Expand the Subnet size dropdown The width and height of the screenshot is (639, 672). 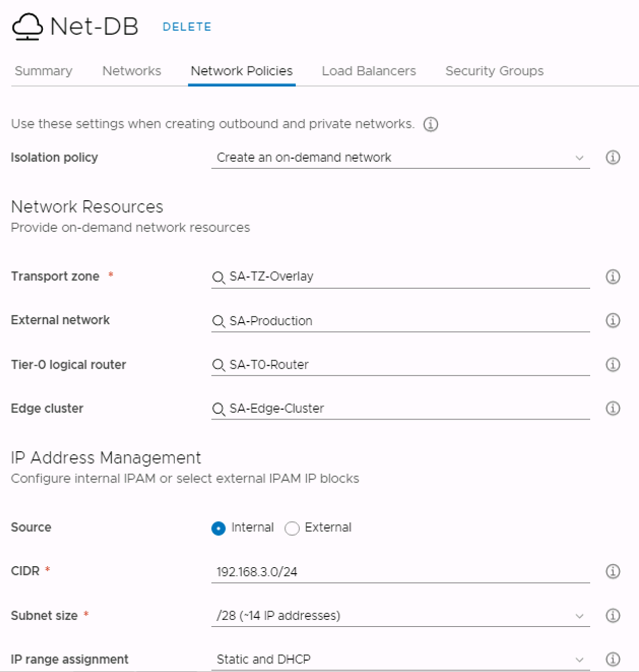tap(400, 616)
